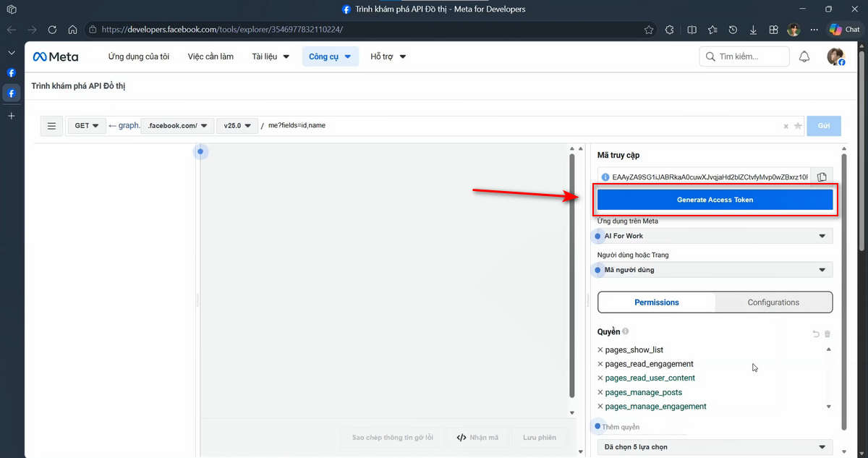
Task: Open browser settings and more menu
Action: click(x=814, y=30)
